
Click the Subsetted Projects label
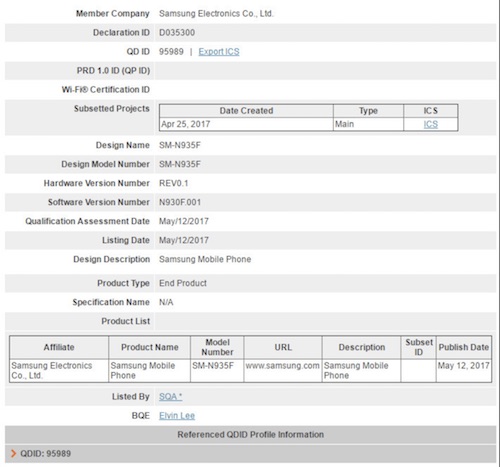[x=112, y=109]
